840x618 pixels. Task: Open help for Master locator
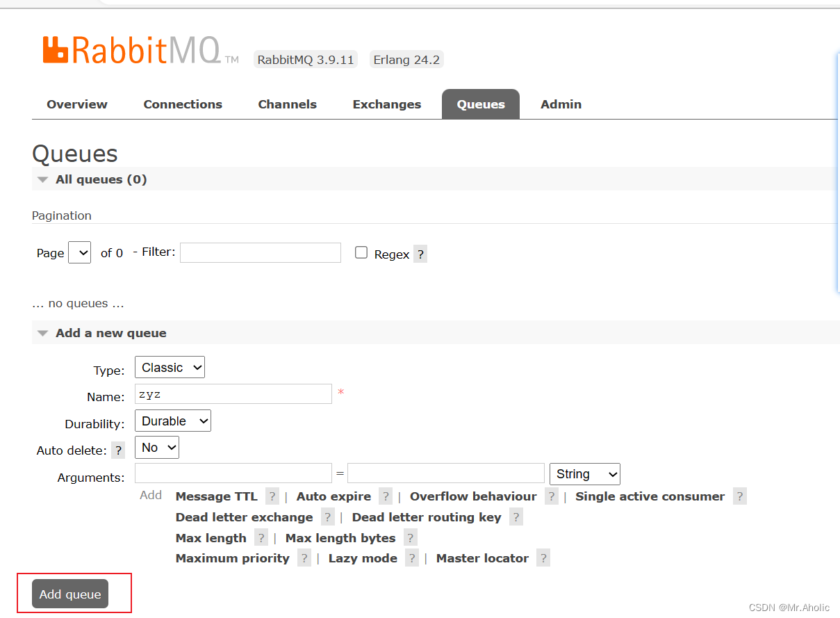pyautogui.click(x=543, y=558)
